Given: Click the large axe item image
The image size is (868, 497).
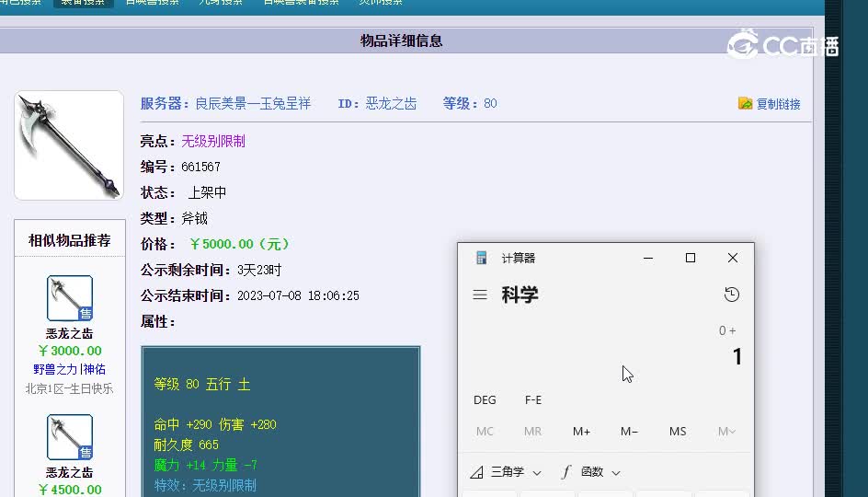Looking at the screenshot, I should (x=69, y=145).
